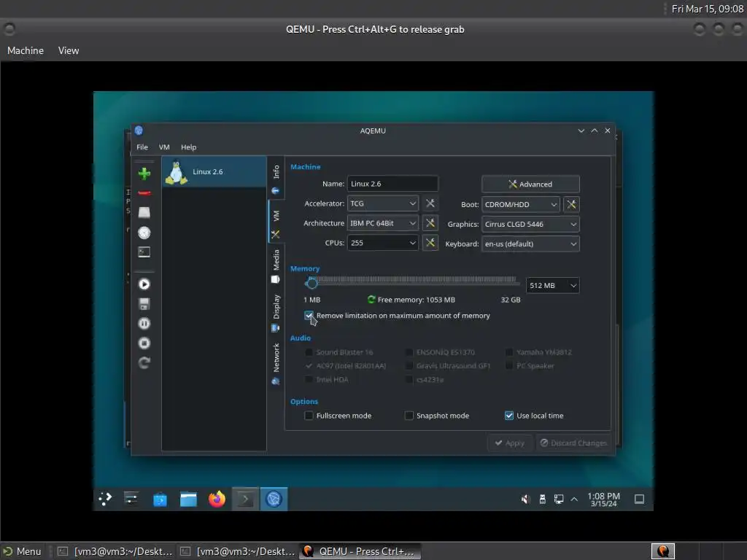The height and width of the screenshot is (560, 747).
Task: Open the terminal console icon in sidebar
Action: 144,252
